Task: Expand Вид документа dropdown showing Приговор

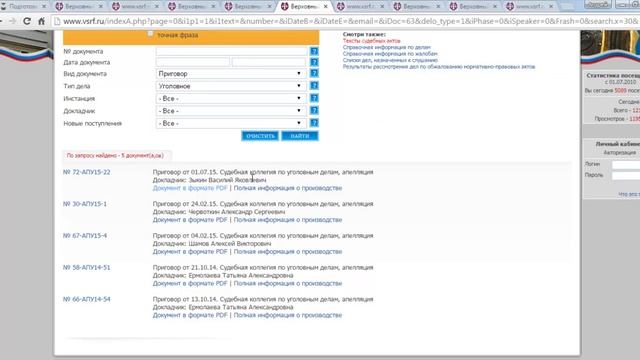Action: click(x=231, y=73)
